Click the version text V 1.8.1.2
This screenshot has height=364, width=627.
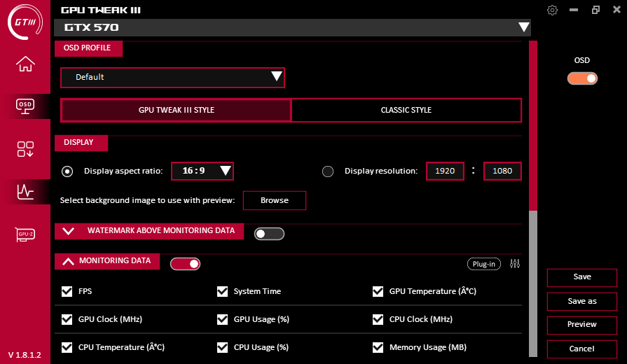tap(25, 355)
